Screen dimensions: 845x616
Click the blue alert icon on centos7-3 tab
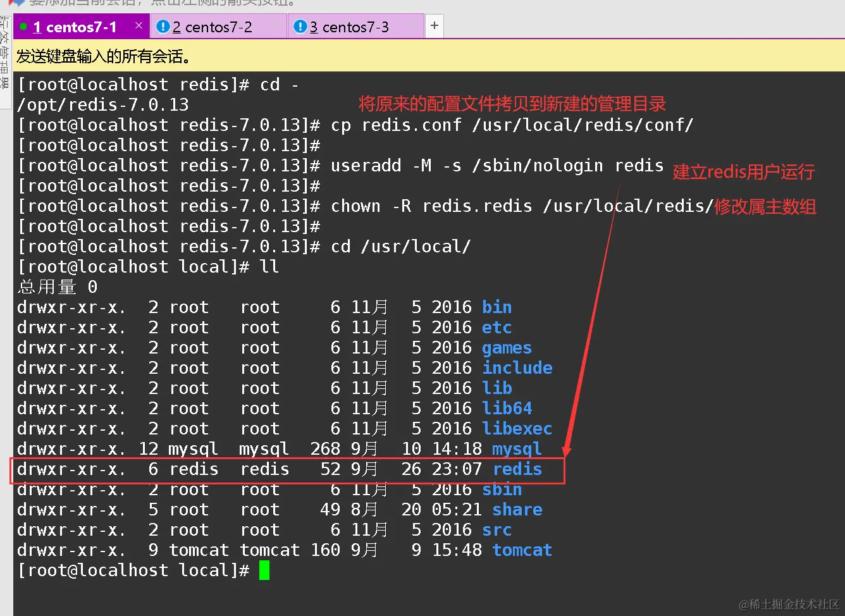pos(300,27)
